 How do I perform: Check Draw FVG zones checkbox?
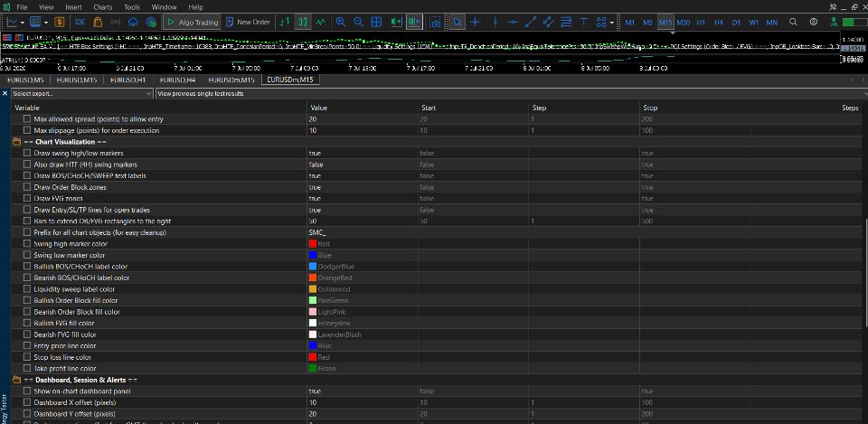27,198
